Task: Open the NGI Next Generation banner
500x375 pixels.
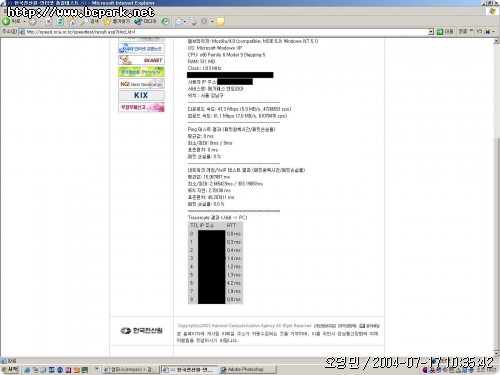Action: tap(141, 84)
